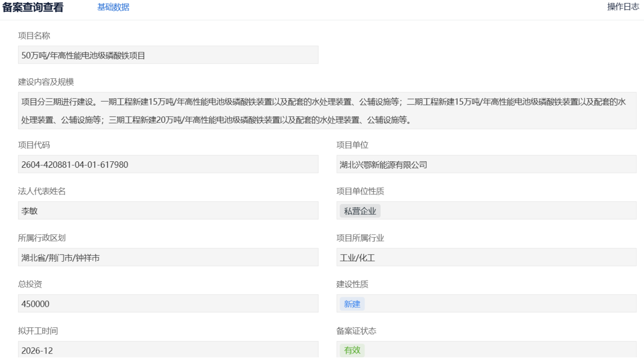Screen dimensions: 644x362
Task: Click the 项目代码 label text
Action: [x=34, y=145]
